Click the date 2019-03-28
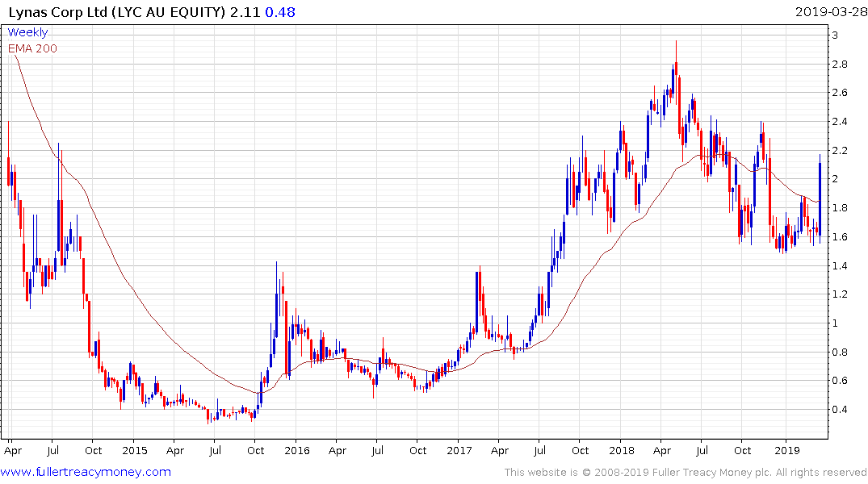Screen dimensions: 868x484 click(831, 11)
